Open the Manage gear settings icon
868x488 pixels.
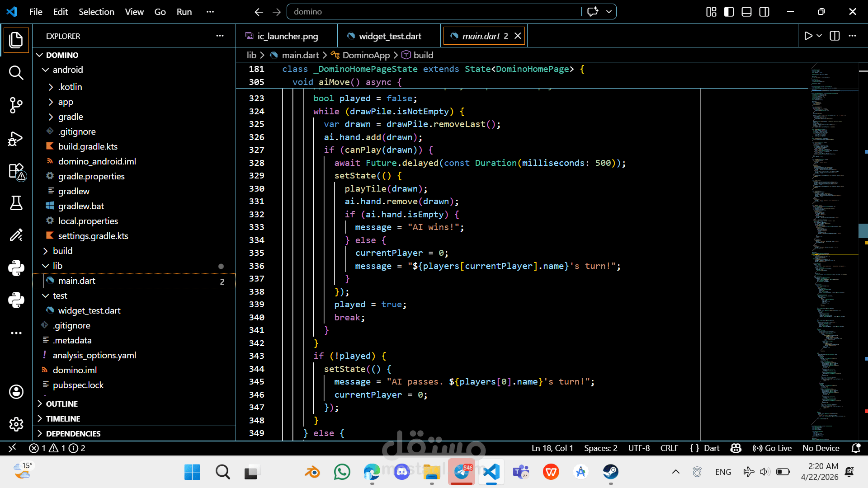click(x=16, y=424)
